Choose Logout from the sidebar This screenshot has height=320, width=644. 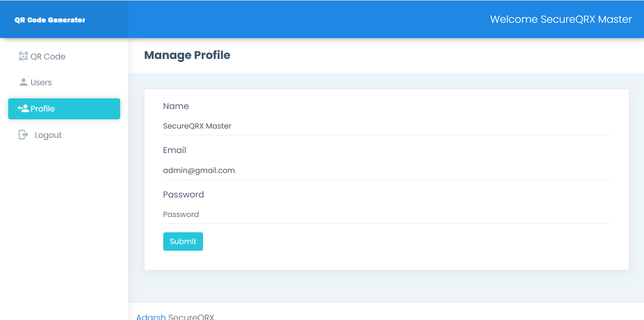(x=48, y=135)
